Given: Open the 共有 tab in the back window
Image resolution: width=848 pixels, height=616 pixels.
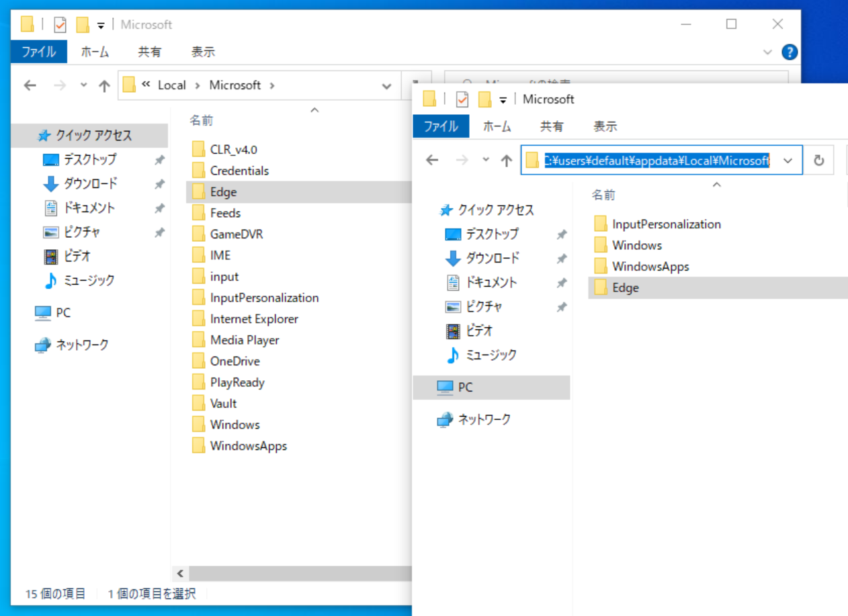Looking at the screenshot, I should tap(149, 52).
